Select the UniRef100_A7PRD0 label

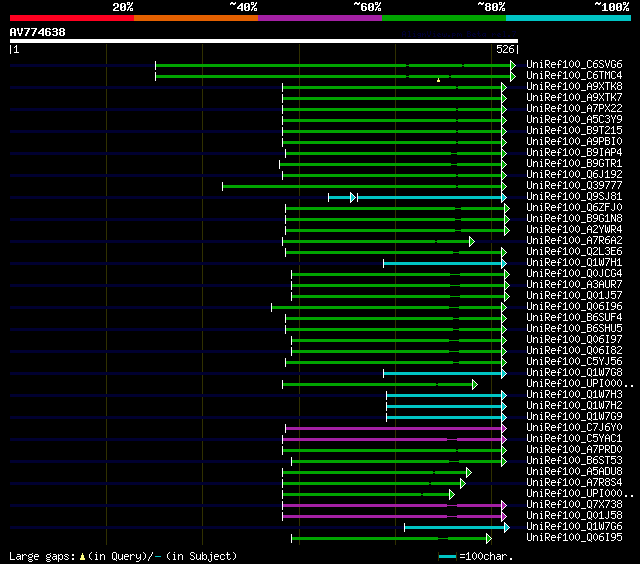pyautogui.click(x=574, y=450)
